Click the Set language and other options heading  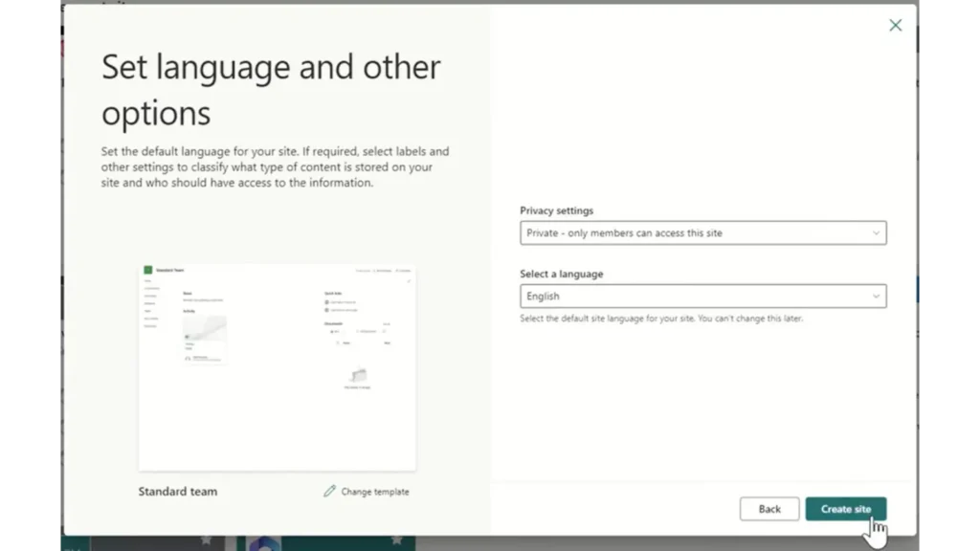(271, 90)
